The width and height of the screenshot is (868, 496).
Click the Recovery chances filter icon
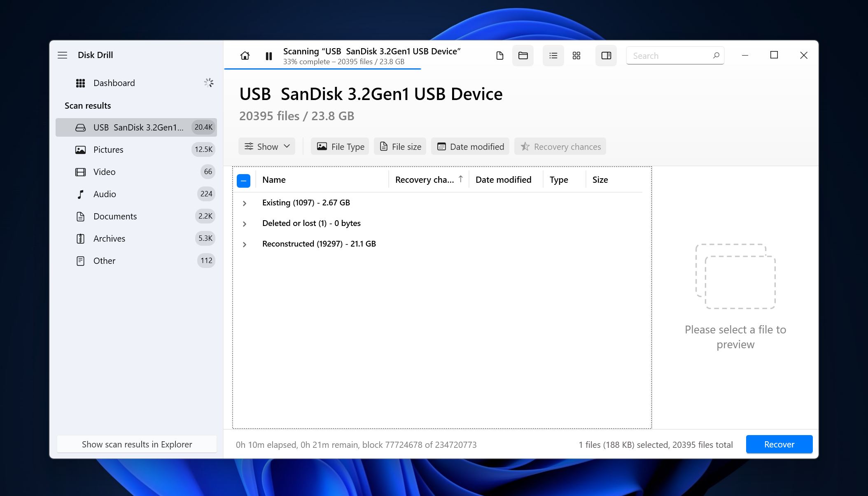[x=524, y=146]
